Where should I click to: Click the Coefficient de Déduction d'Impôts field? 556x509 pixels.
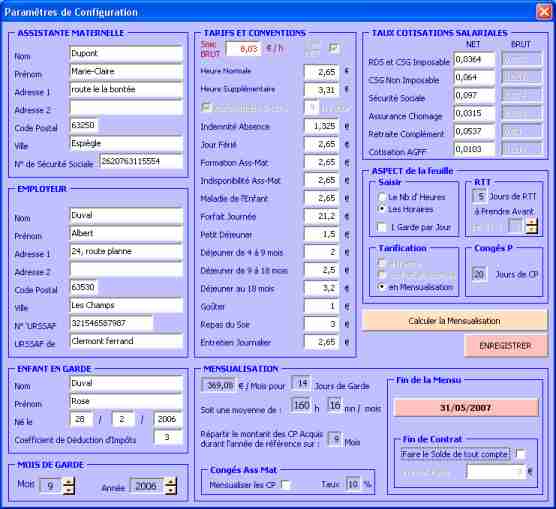click(x=168, y=437)
